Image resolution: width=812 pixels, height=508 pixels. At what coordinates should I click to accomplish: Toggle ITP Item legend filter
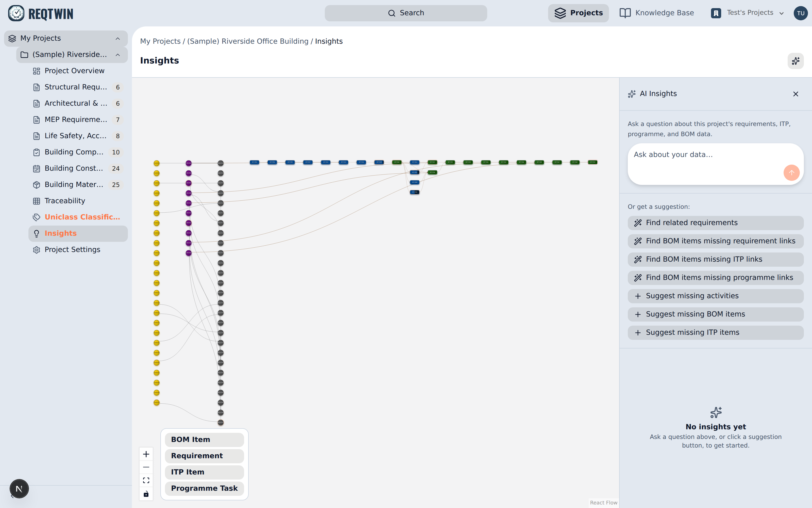click(204, 472)
